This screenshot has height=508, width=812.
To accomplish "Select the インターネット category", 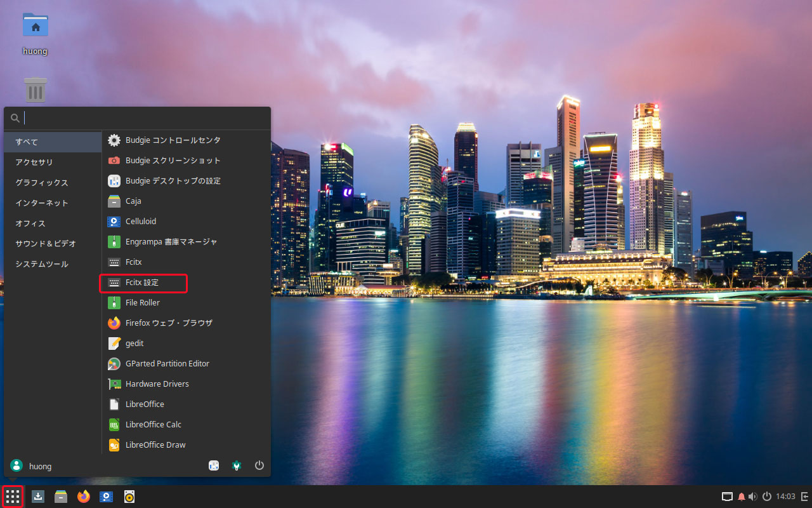I will [42, 203].
